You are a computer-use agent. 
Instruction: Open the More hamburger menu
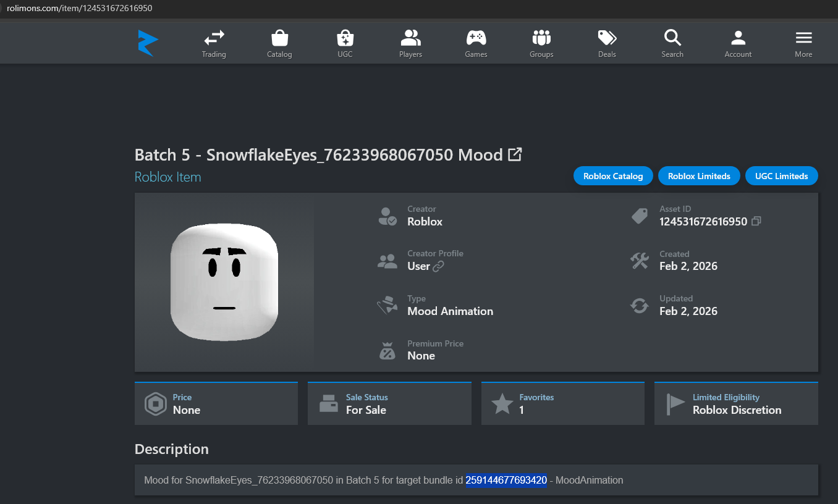point(803,38)
